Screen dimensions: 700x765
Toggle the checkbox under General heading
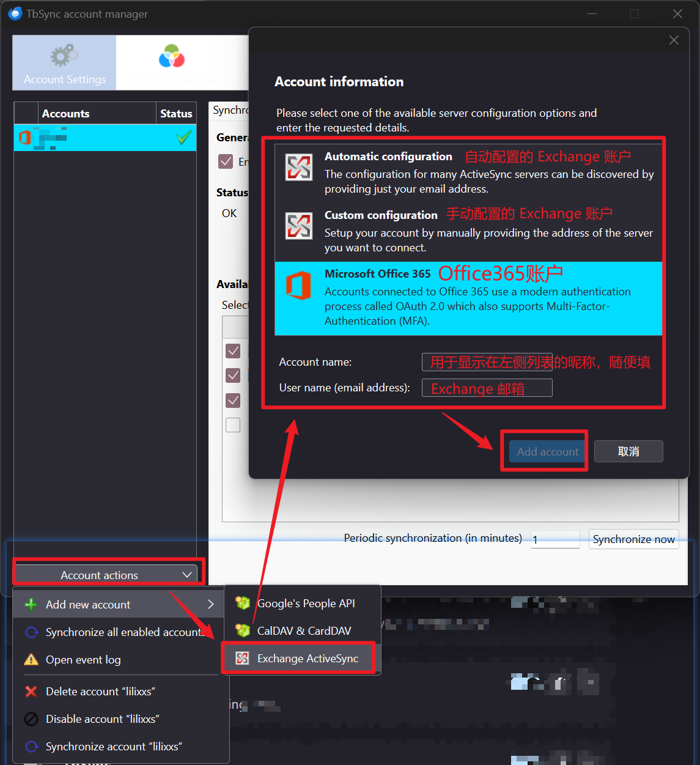point(226,161)
